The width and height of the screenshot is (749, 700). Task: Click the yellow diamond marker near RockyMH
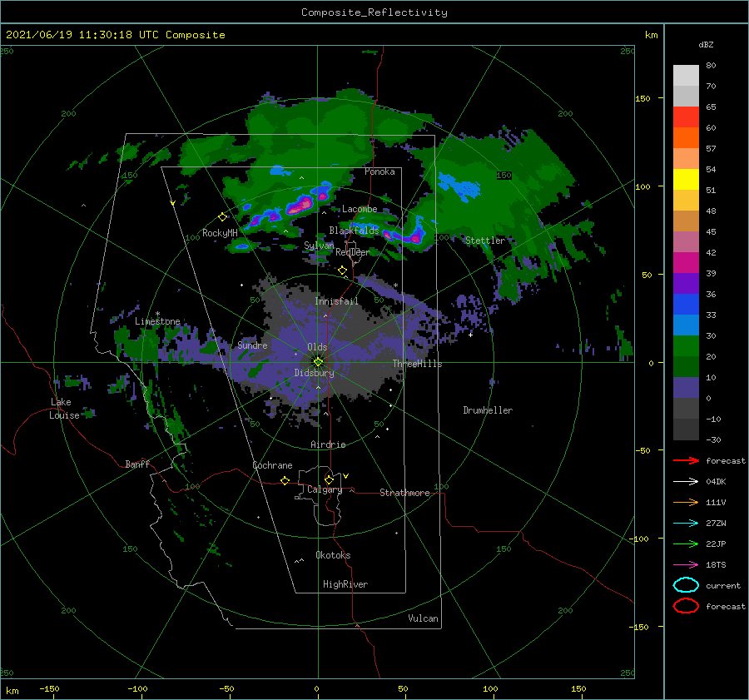point(222,217)
